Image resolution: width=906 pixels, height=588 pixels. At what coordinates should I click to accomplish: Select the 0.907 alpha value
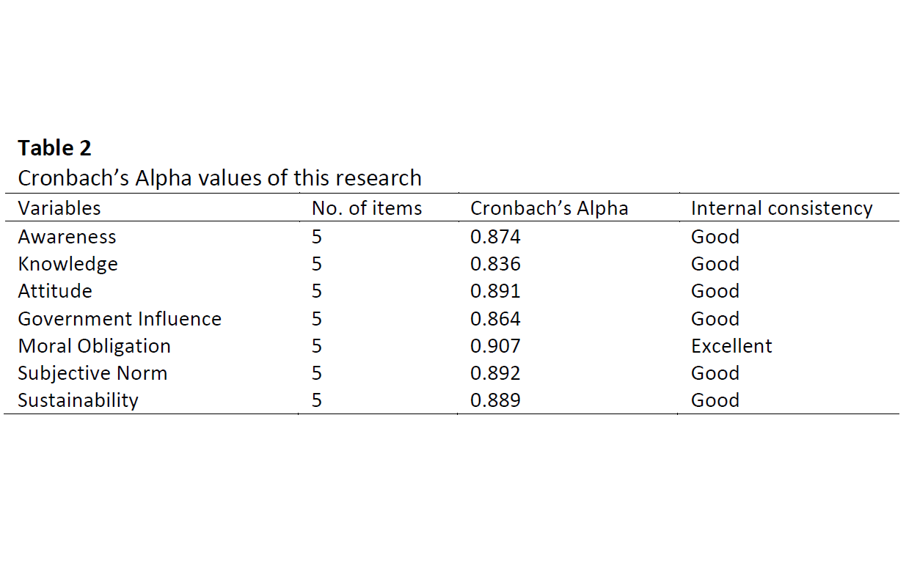click(495, 346)
